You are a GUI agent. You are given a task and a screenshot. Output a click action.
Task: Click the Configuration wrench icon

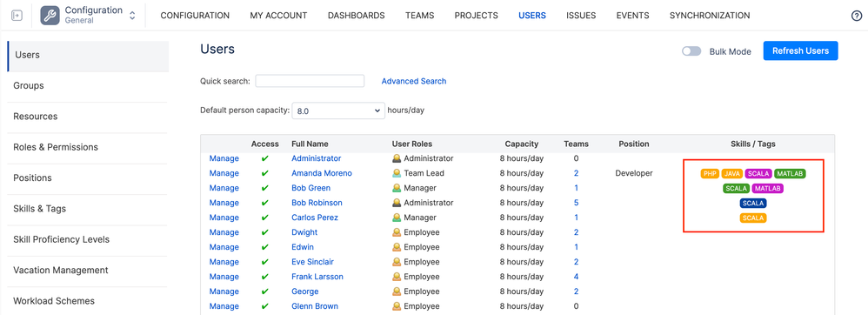pos(50,16)
